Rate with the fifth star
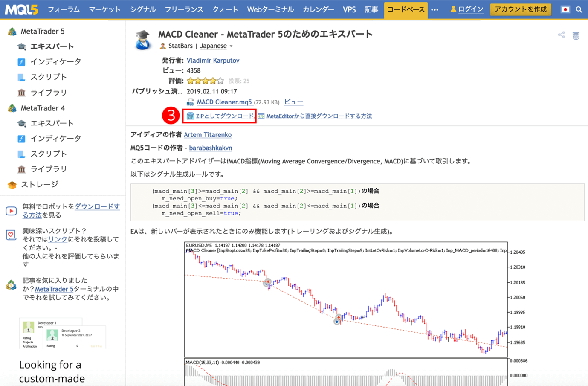 (220, 81)
